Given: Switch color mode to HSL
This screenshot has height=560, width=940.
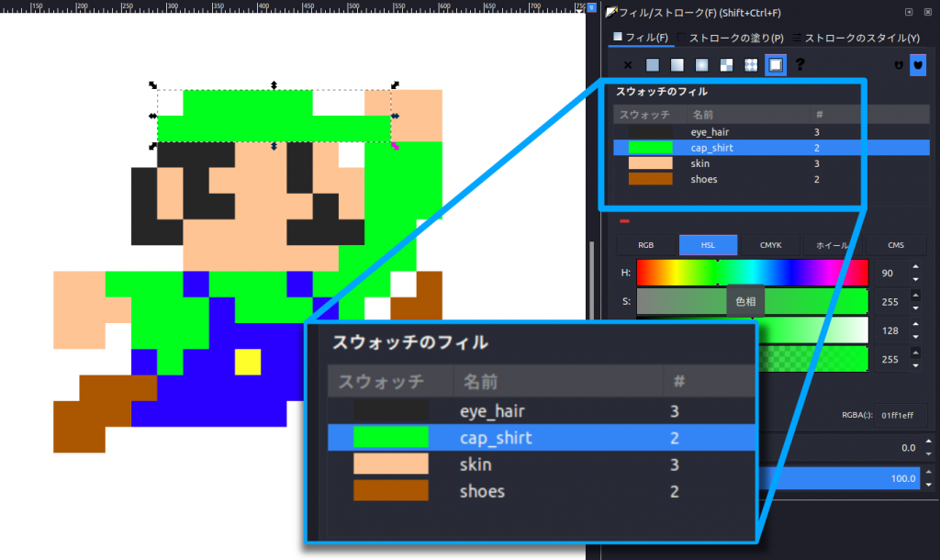Looking at the screenshot, I should point(708,245).
